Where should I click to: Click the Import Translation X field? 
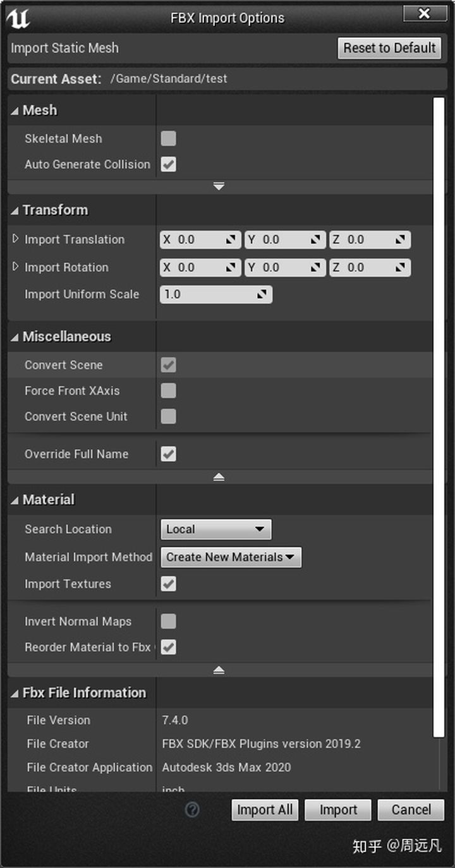(200, 240)
